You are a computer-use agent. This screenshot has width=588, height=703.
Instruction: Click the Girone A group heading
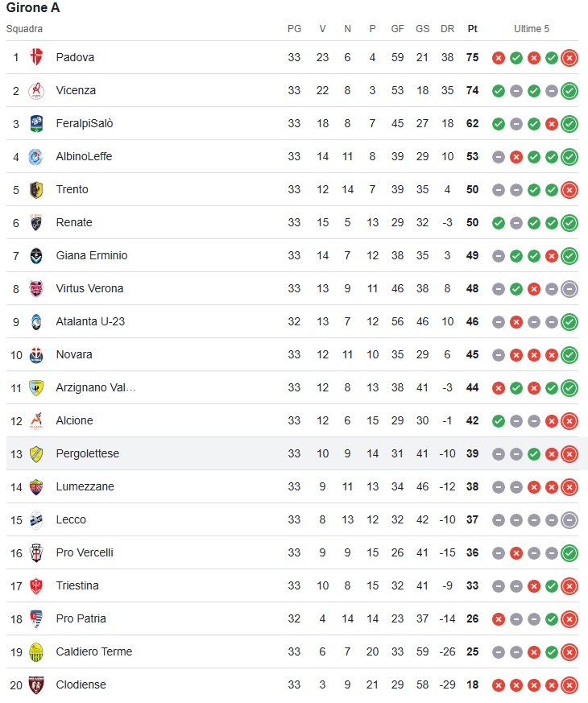point(33,8)
